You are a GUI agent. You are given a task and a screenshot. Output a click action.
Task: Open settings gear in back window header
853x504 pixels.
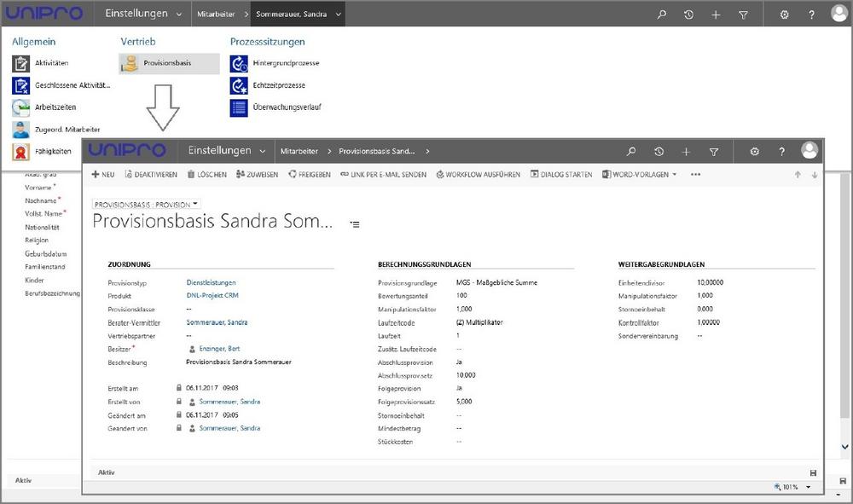click(784, 14)
